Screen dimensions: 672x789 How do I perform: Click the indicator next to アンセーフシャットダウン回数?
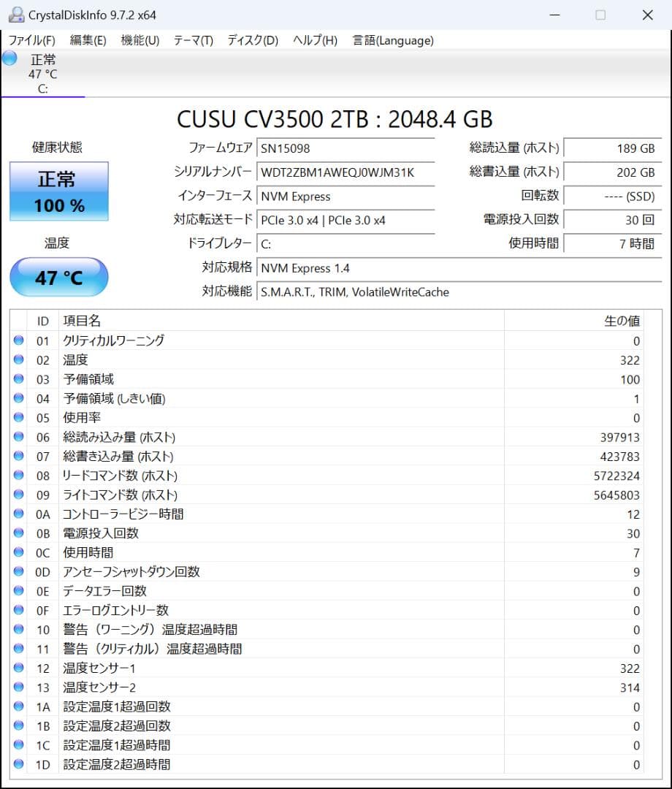[18, 572]
